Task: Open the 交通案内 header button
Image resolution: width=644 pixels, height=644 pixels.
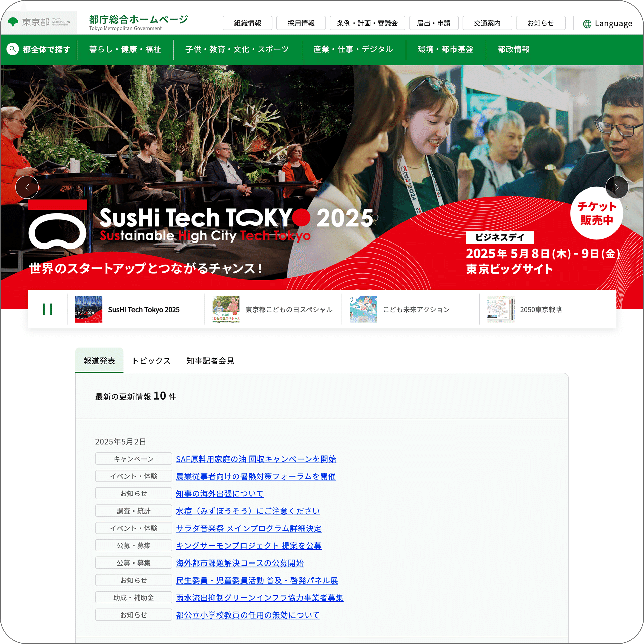Action: click(x=487, y=23)
